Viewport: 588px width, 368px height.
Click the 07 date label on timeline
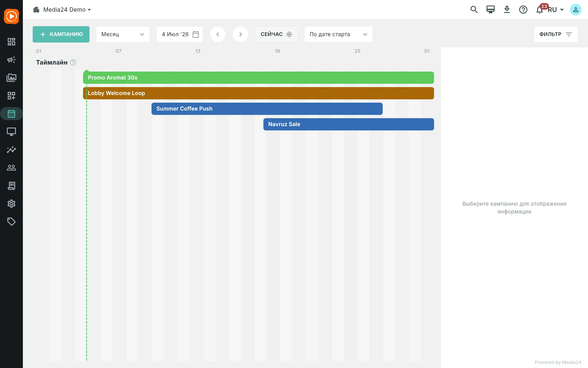[x=119, y=51]
